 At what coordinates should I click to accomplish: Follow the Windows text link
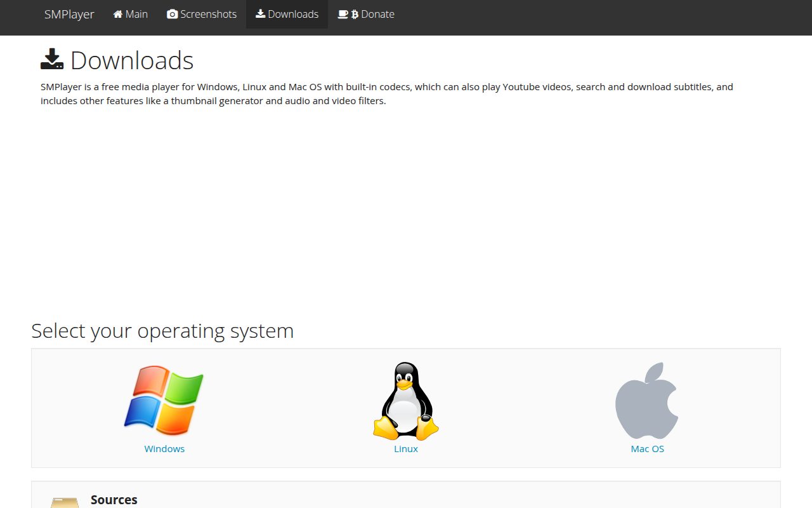coord(164,449)
